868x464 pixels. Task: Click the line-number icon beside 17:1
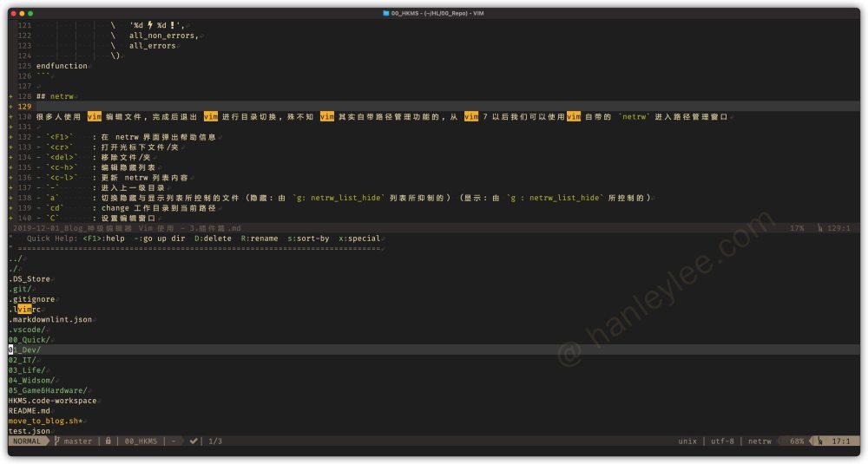point(820,441)
